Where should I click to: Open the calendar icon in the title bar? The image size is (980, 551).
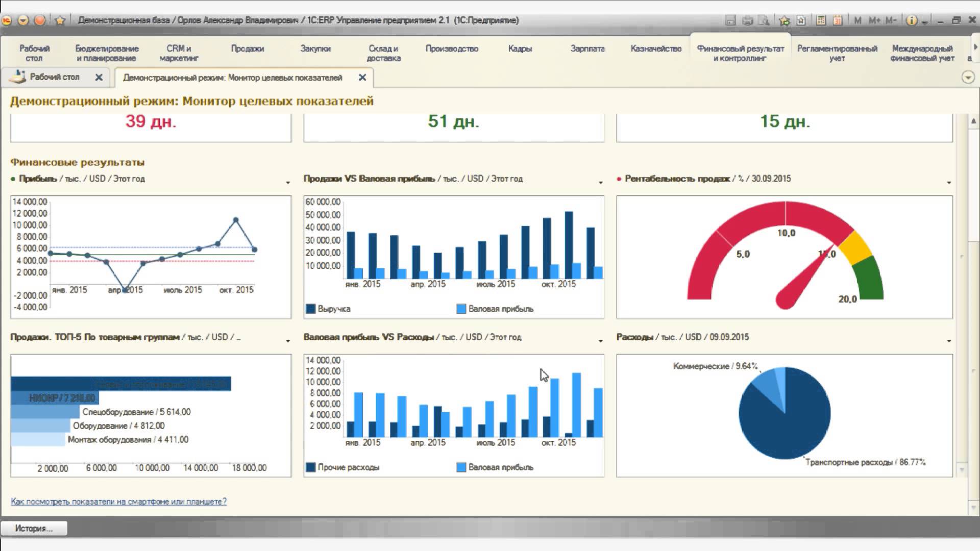coord(838,20)
